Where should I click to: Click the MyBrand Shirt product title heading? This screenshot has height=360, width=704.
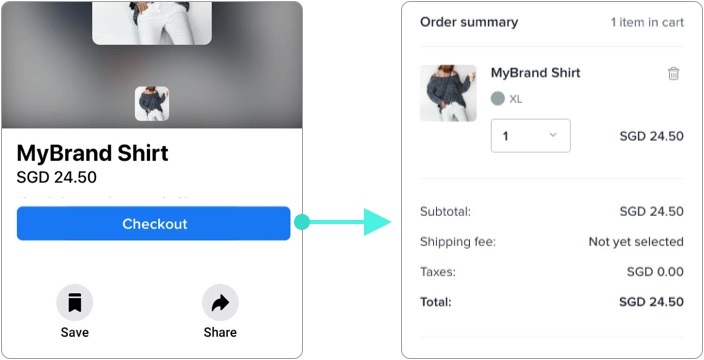tap(92, 154)
